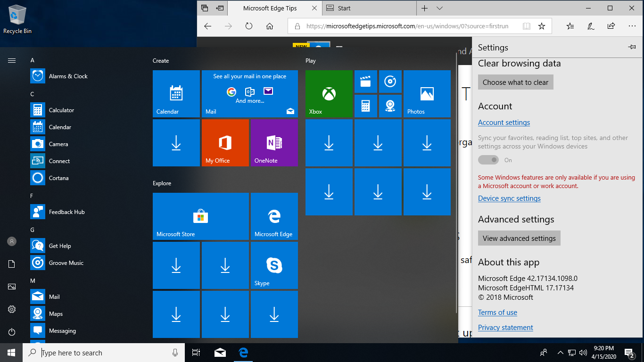Viewport: 644px width, 362px height.
Task: Open Microsoft Store tile
Action: (x=201, y=216)
